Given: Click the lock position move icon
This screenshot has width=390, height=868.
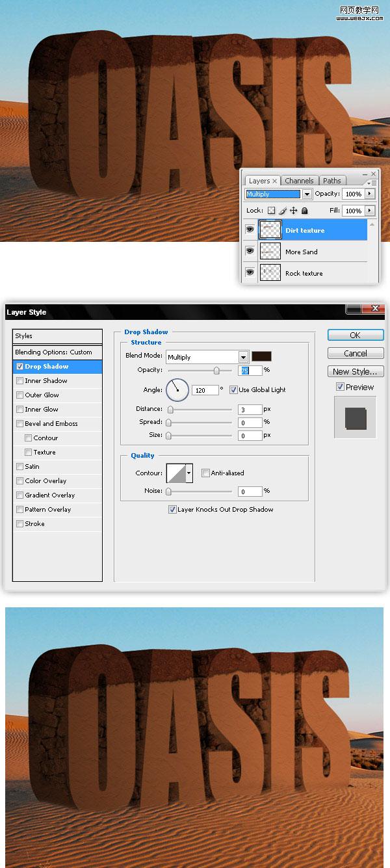Looking at the screenshot, I should pyautogui.click(x=293, y=211).
